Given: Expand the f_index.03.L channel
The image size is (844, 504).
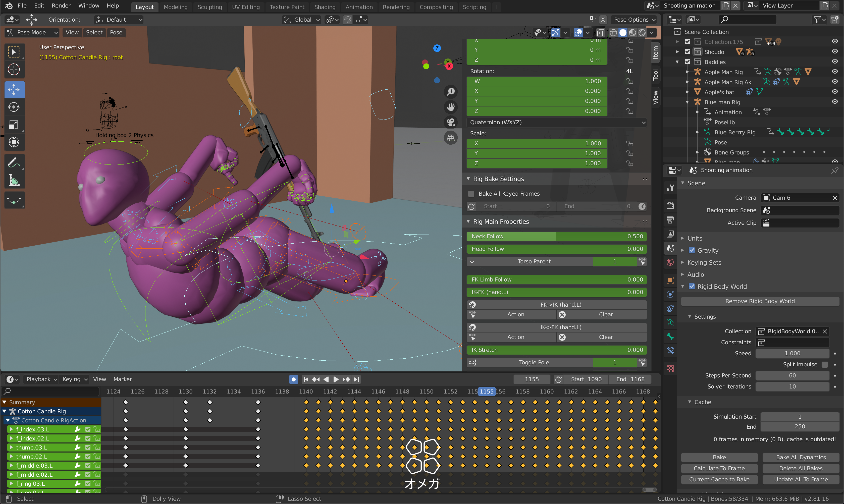Looking at the screenshot, I should [x=11, y=429].
